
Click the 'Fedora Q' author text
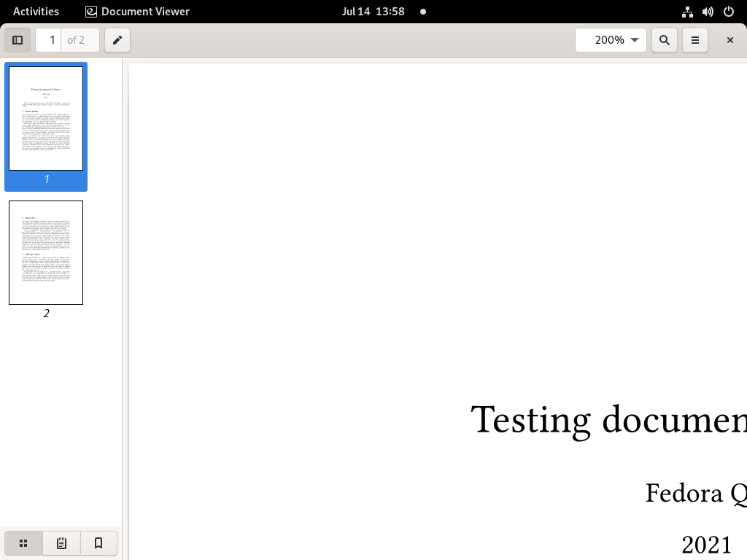pyautogui.click(x=696, y=494)
